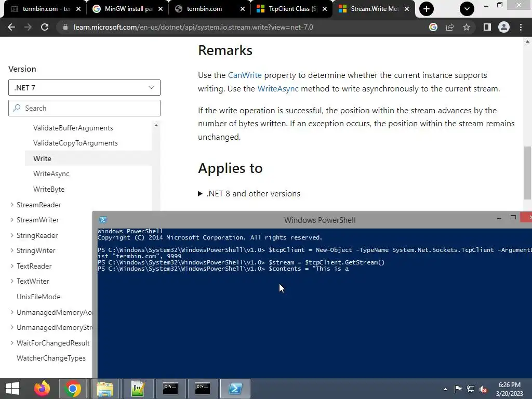Viewport: 532px width, 399px height.
Task: Expand the StringWriter node
Action: 12,250
